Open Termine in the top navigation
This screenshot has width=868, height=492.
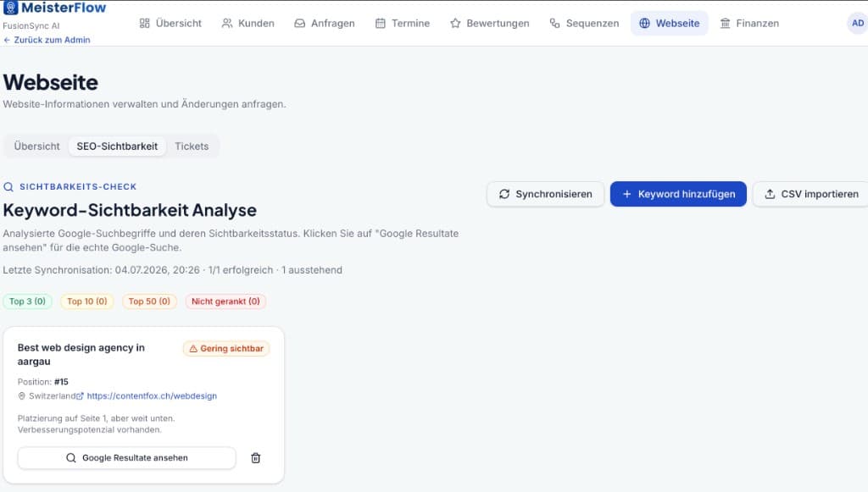[403, 23]
